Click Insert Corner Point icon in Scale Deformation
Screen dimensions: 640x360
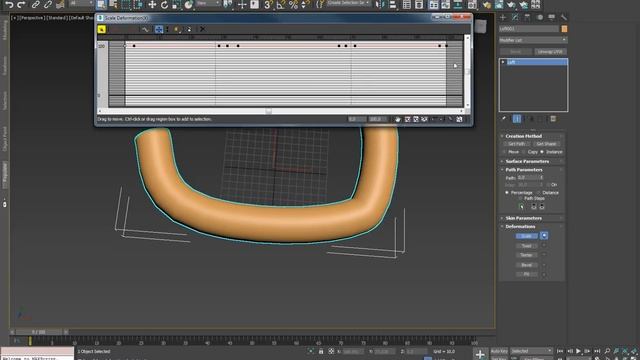point(177,29)
